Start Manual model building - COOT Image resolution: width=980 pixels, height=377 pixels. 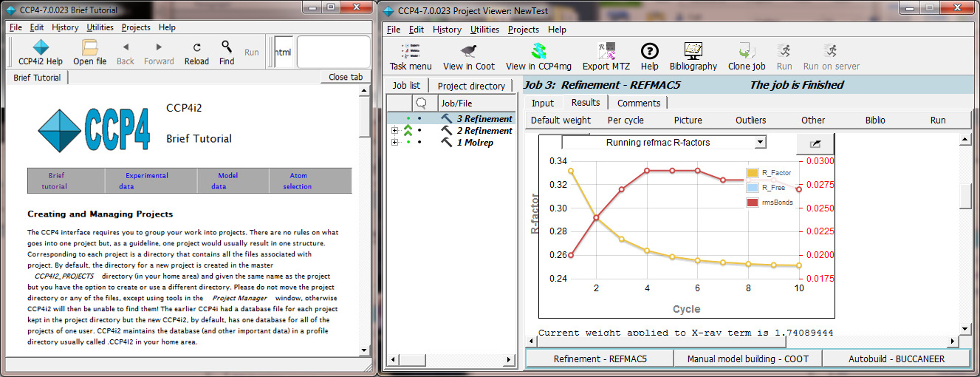click(747, 359)
